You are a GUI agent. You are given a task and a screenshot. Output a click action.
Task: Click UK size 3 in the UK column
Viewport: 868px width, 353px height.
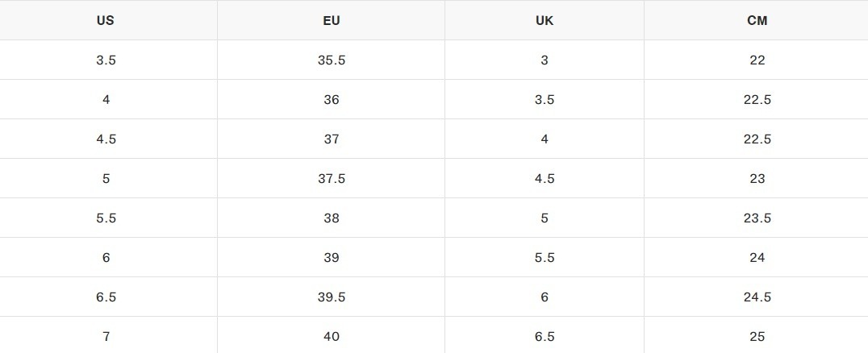545,60
